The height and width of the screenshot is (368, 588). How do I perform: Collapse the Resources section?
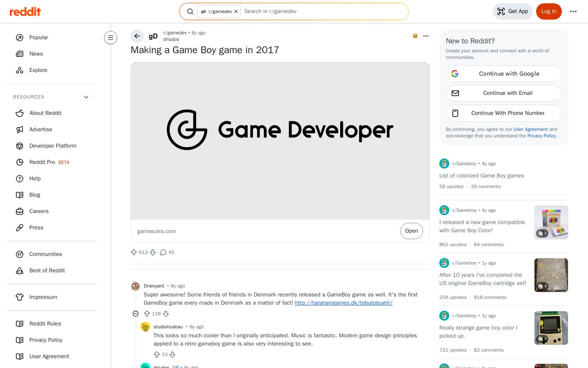point(51,97)
